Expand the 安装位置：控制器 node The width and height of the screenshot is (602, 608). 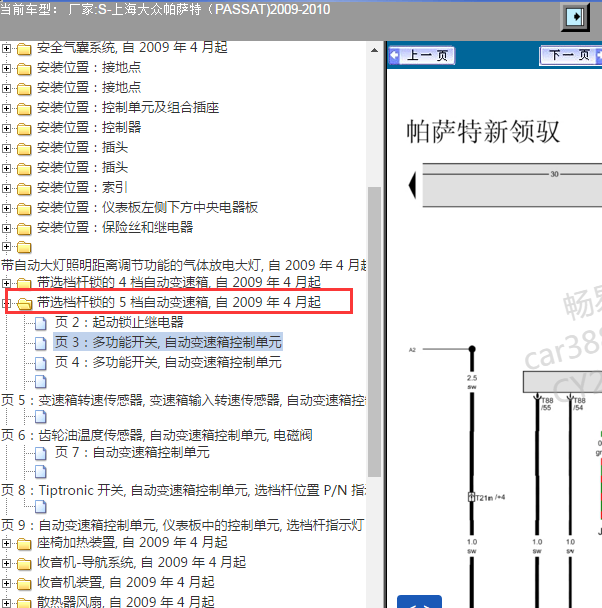pos(6,128)
